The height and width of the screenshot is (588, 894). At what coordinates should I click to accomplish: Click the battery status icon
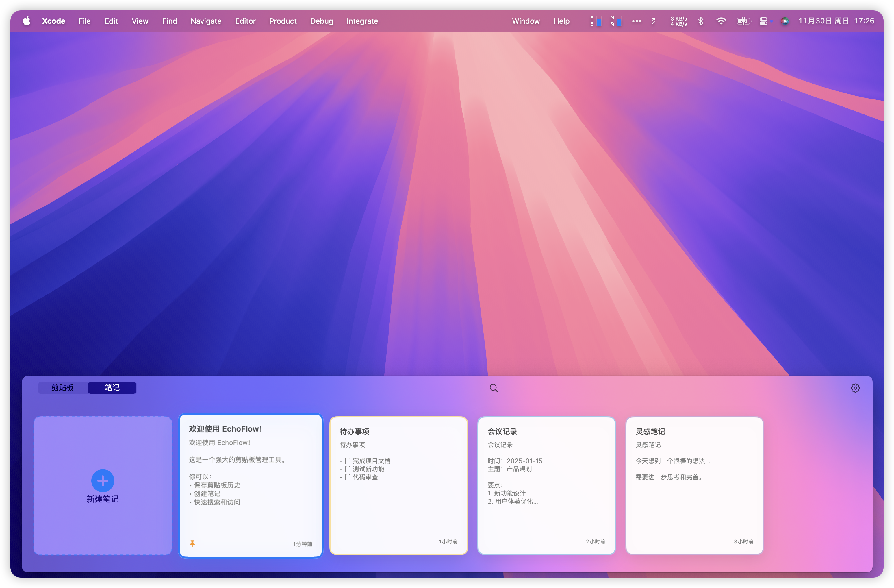pos(743,21)
